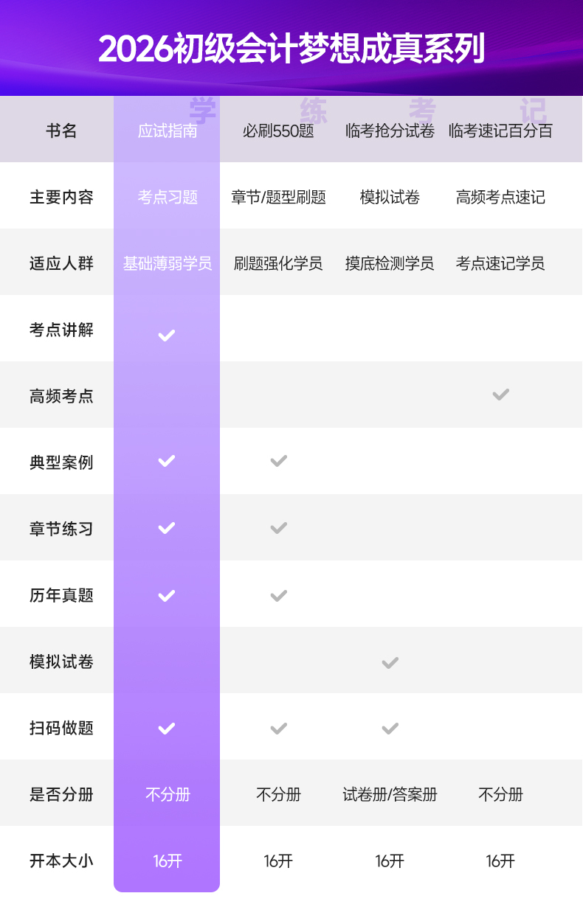Viewport: 583px width, 924px height.
Task: Open the 临考速记百分百 book name
Action: (x=500, y=131)
